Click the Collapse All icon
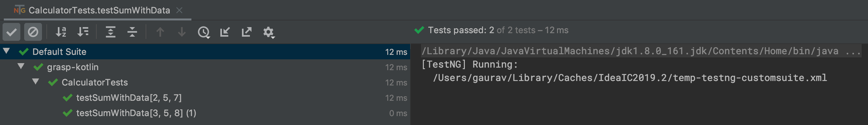This screenshot has height=125, width=868. [x=132, y=32]
